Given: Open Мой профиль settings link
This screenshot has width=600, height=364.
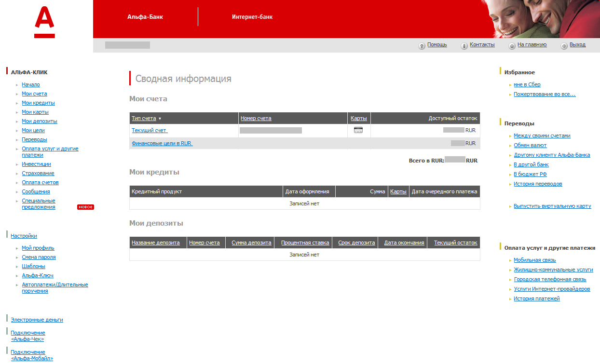Looking at the screenshot, I should tap(38, 248).
